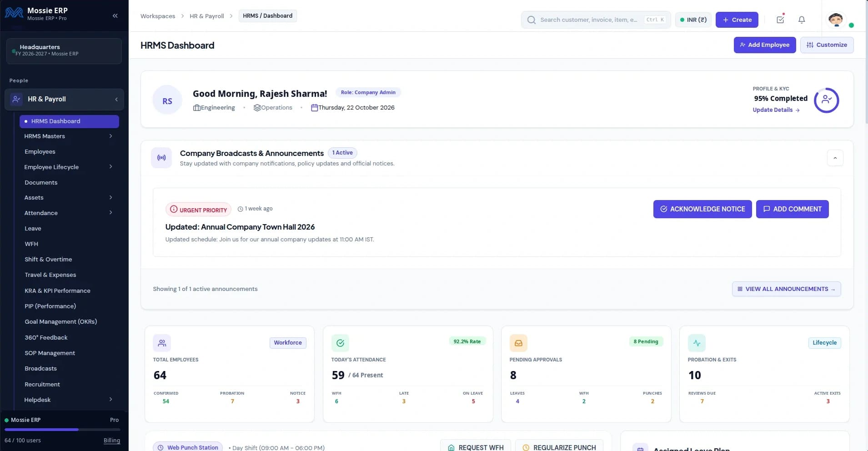868x451 pixels.
Task: Click Add Employee button
Action: coord(764,45)
